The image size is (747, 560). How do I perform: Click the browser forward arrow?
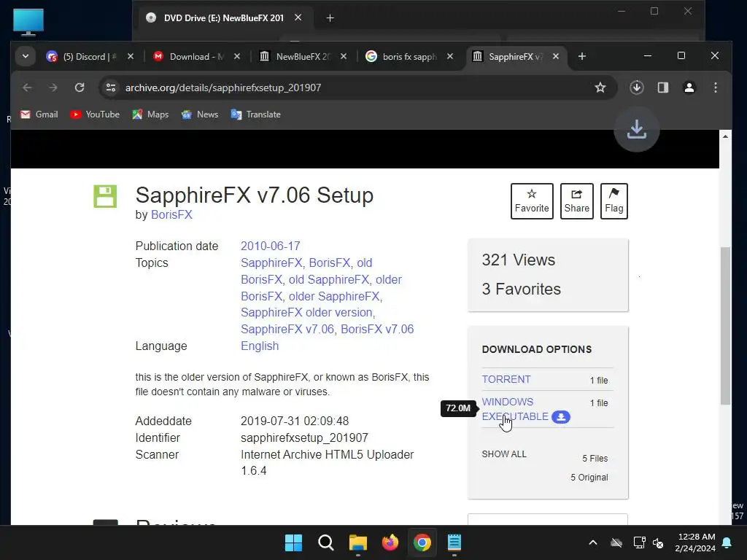(53, 87)
